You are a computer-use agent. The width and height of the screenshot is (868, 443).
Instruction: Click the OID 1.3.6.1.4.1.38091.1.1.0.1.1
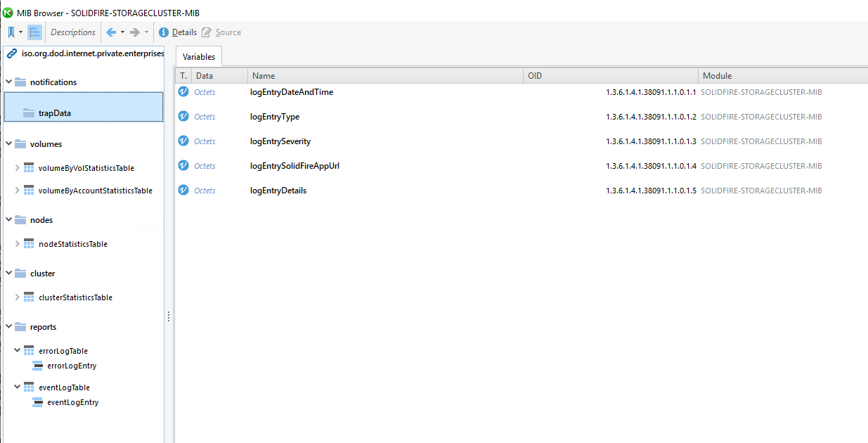[x=651, y=92]
